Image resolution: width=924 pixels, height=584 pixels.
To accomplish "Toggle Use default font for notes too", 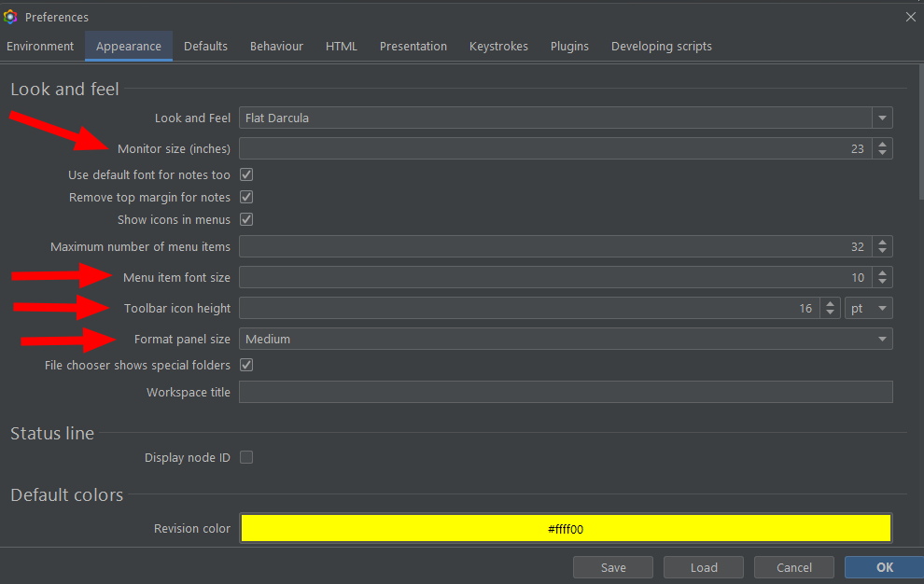I will coord(246,174).
